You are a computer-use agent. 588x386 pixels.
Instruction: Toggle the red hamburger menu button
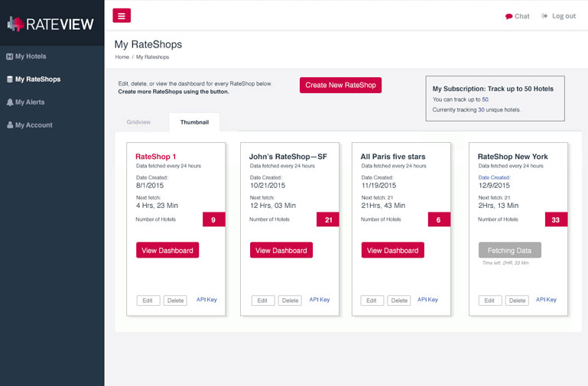point(122,15)
